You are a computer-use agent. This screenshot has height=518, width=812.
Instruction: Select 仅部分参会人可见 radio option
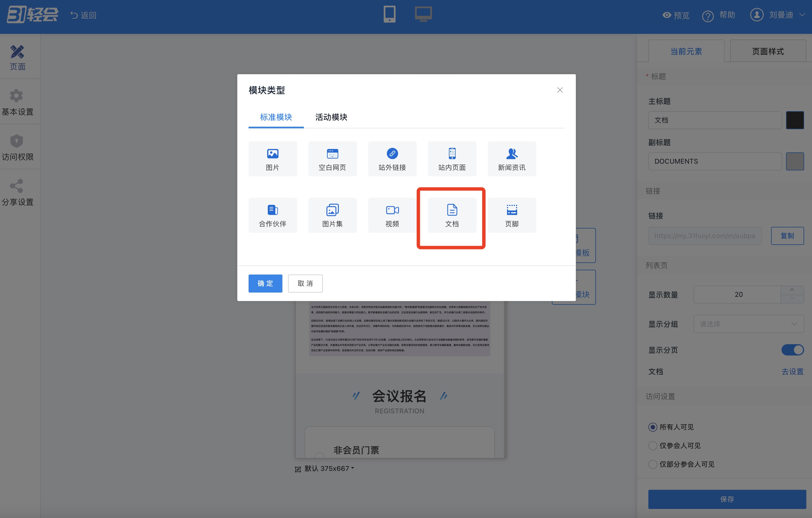653,464
